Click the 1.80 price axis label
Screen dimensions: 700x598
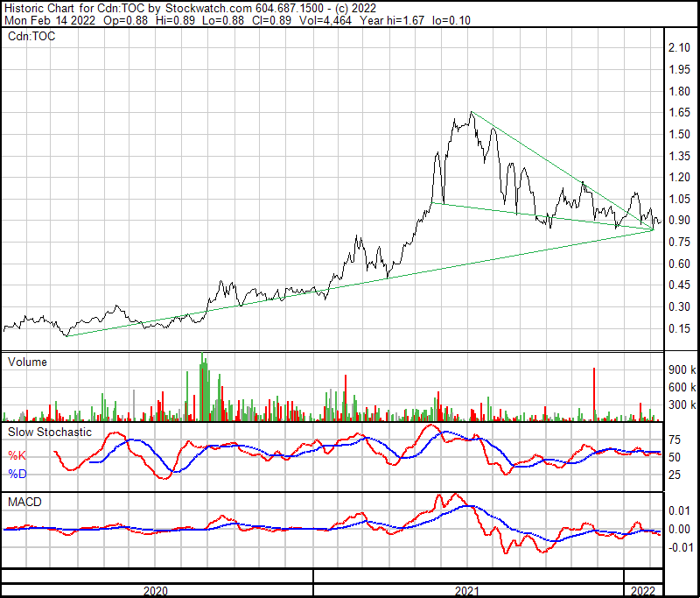679,91
